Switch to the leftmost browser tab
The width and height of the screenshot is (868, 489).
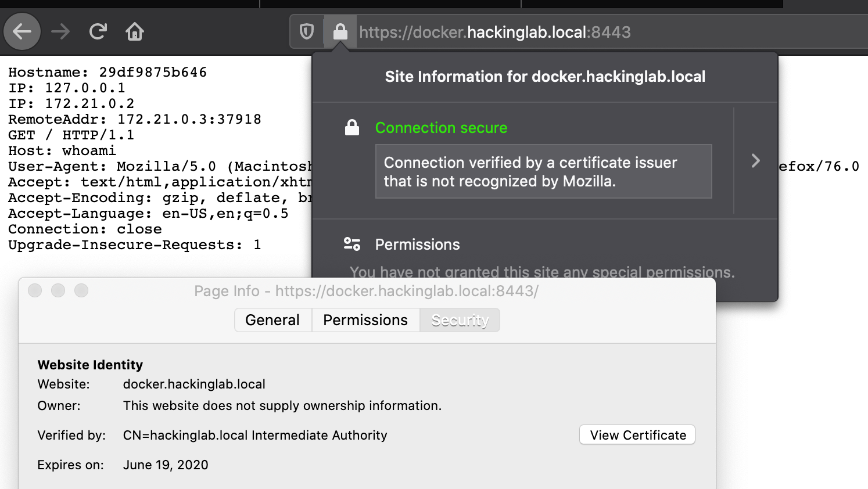128,5
